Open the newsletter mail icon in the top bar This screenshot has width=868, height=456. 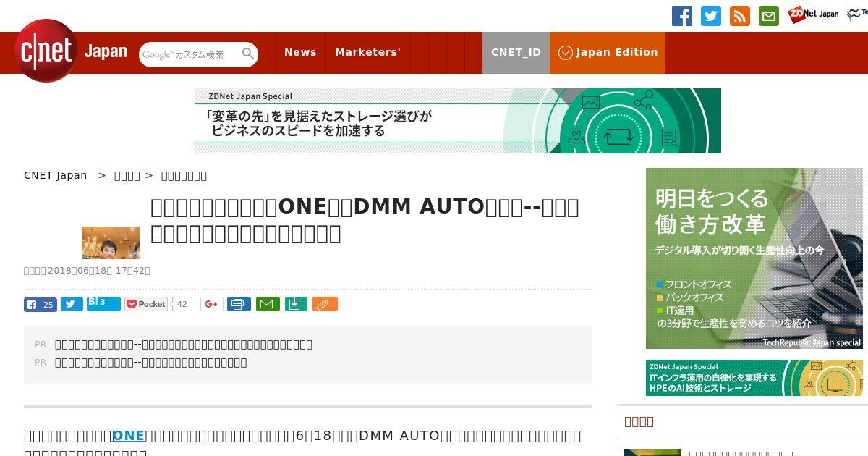click(769, 16)
